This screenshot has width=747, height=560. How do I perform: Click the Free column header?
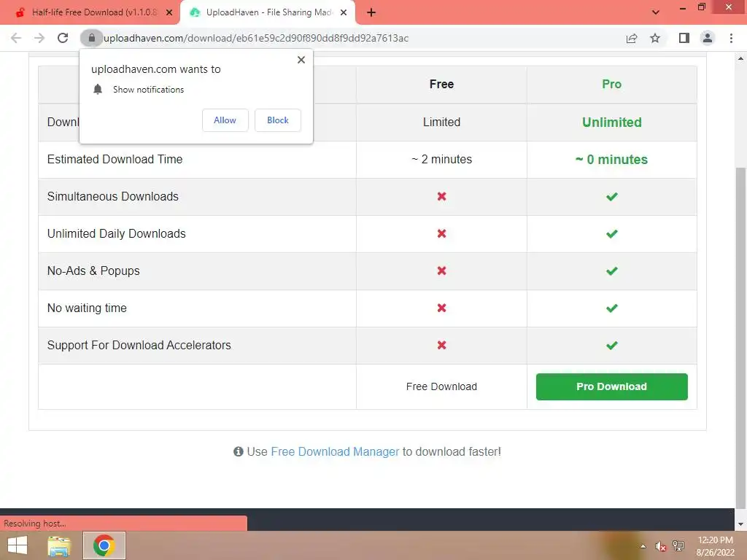pos(441,85)
